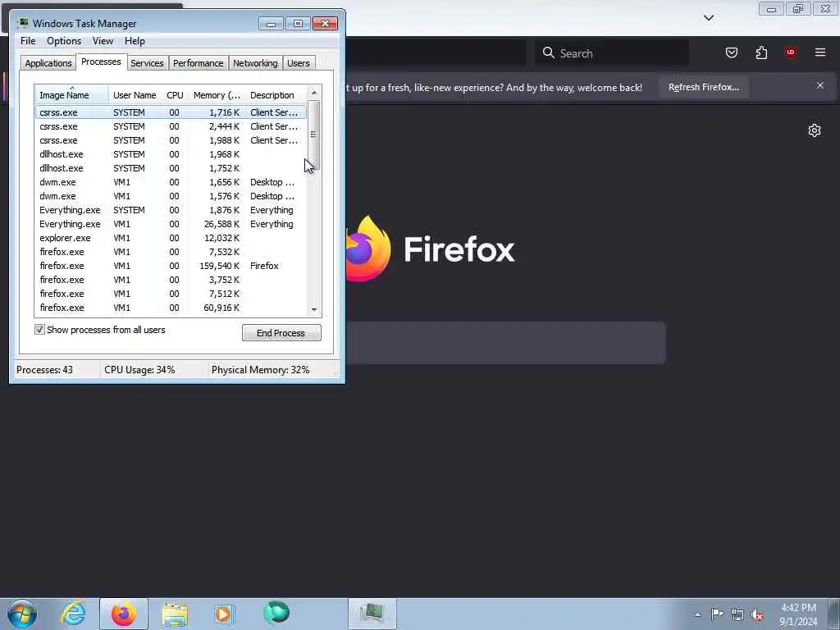Viewport: 840px width, 630px height.
Task: Click process list scroll down arrow
Action: click(x=314, y=309)
